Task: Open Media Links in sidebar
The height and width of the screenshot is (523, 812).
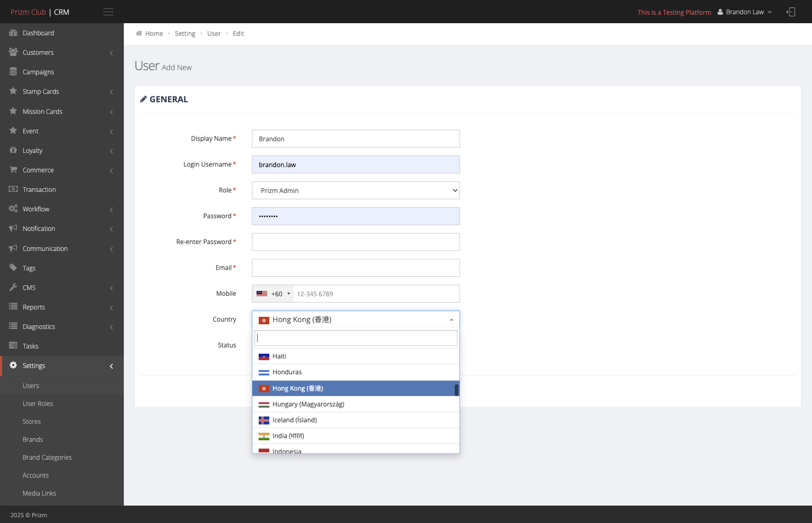Action: click(x=40, y=493)
